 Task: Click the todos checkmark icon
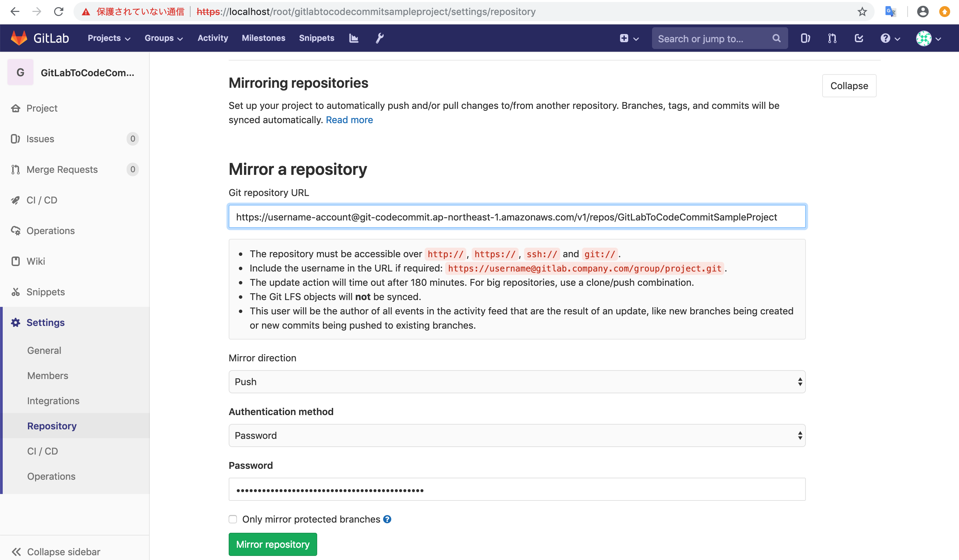[x=859, y=38]
